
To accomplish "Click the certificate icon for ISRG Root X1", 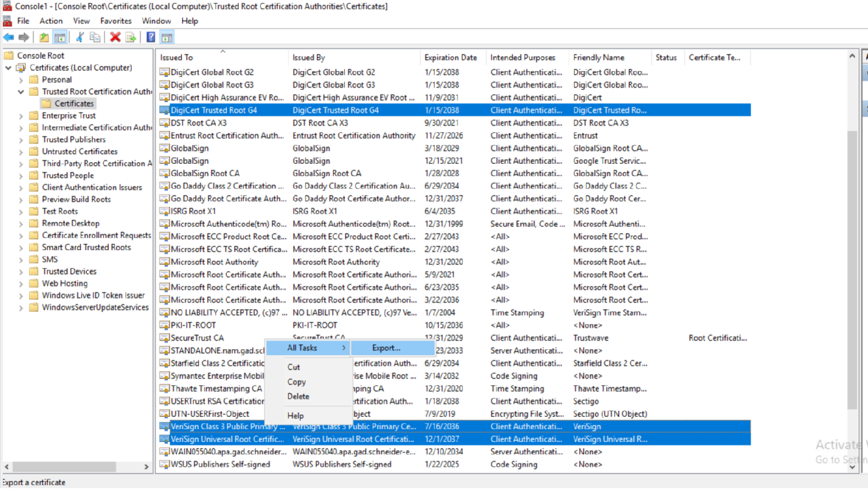I will pos(164,212).
